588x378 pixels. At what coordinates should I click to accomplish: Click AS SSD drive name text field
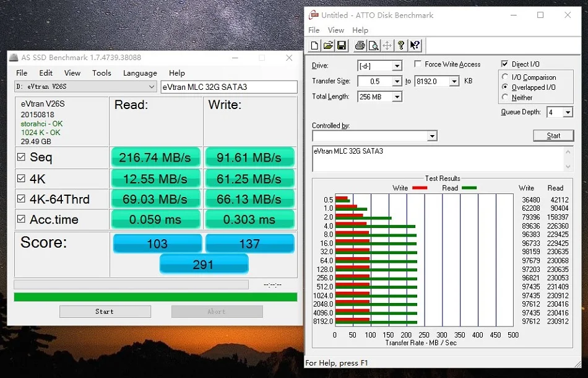(229, 87)
